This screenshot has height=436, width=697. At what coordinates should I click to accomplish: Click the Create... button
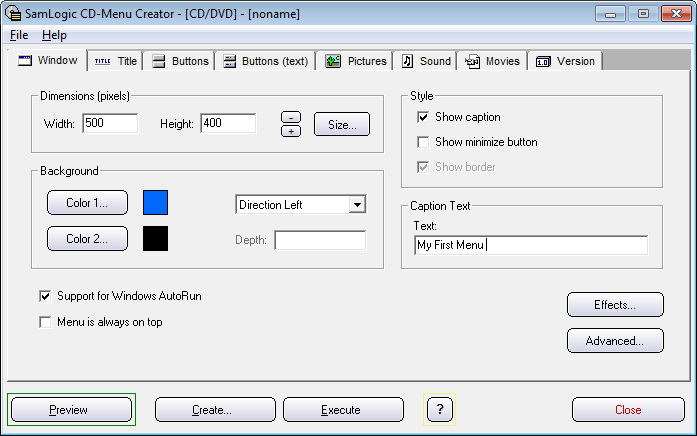pyautogui.click(x=215, y=410)
